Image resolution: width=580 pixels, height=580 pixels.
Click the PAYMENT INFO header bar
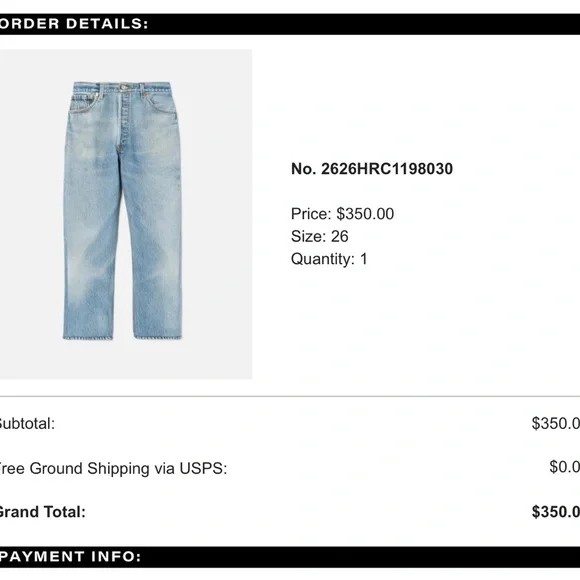[x=290, y=557]
